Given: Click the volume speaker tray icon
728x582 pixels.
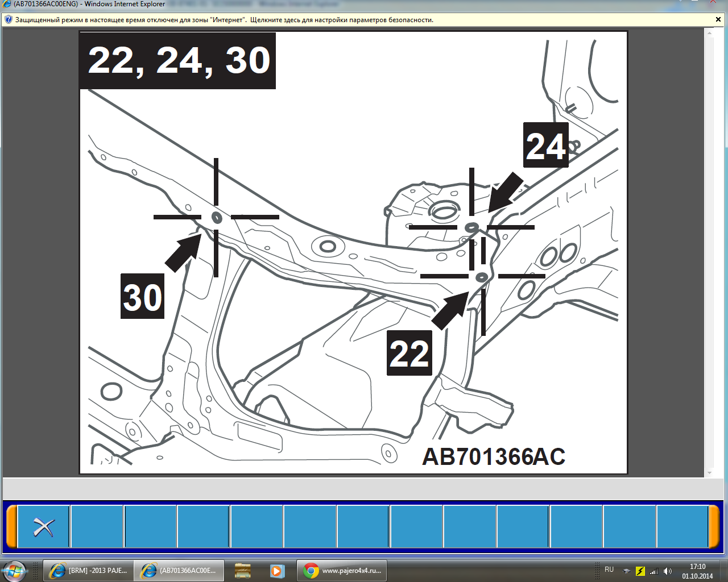Looking at the screenshot, I should 668,571.
